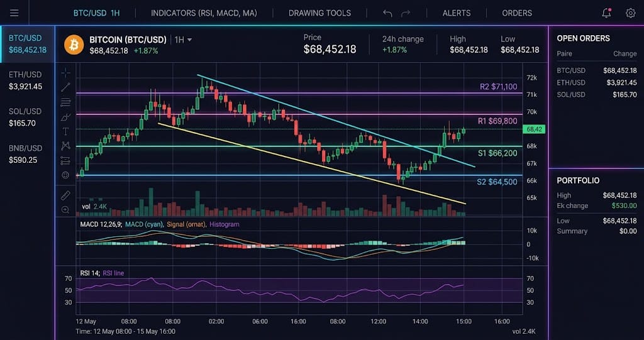Click the R2 $71,100 resistance label
644x340 pixels.
click(x=498, y=87)
